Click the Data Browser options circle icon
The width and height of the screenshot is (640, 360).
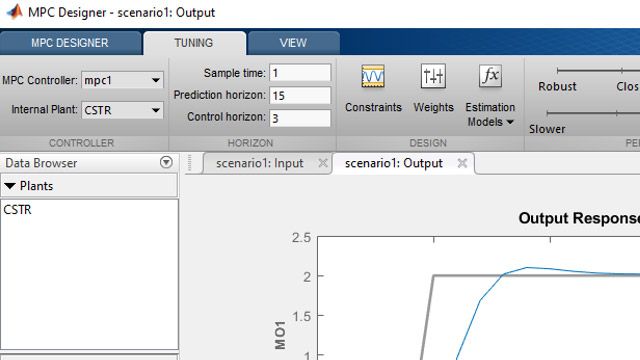[x=166, y=162]
